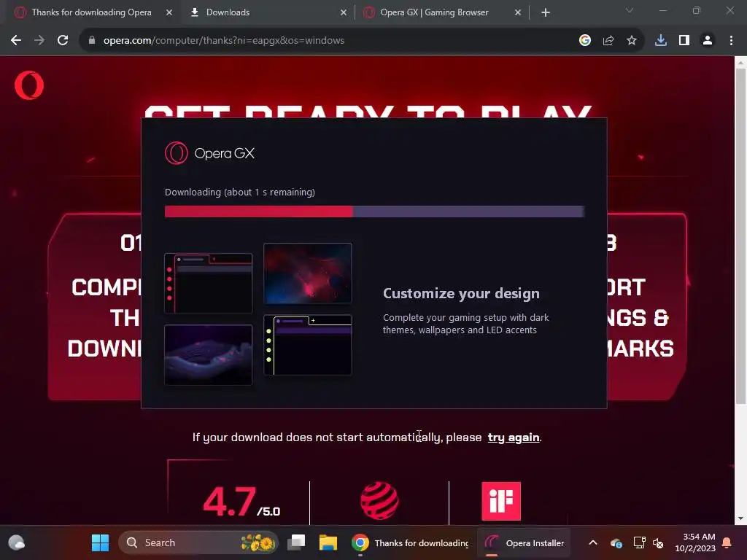The width and height of the screenshot is (747, 560).
Task: Close the Opera GX Gaming Browser tab
Action: tap(518, 12)
